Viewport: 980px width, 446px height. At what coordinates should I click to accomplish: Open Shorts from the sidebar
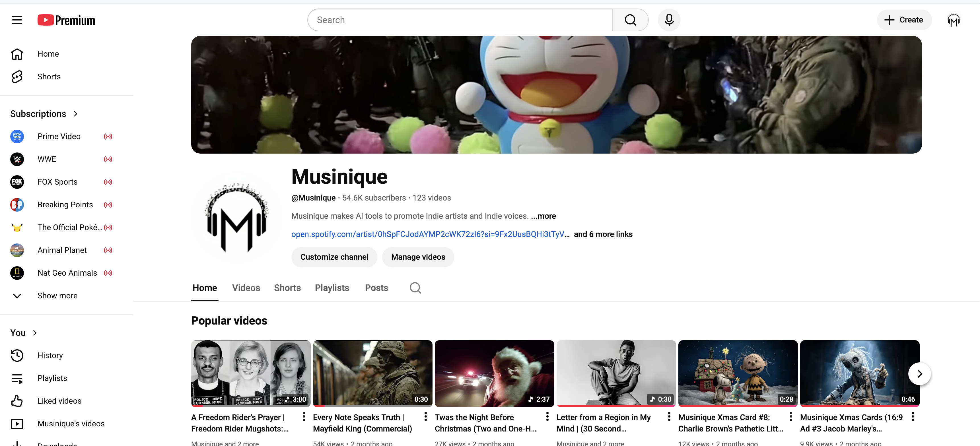click(x=49, y=77)
